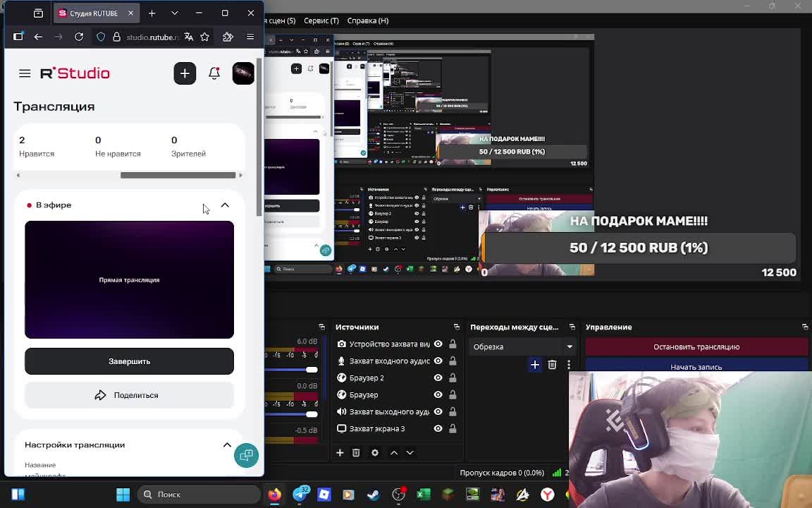Screen dimensions: 812x508
Task: Lock the Захват входного аудио source
Action: click(x=453, y=361)
